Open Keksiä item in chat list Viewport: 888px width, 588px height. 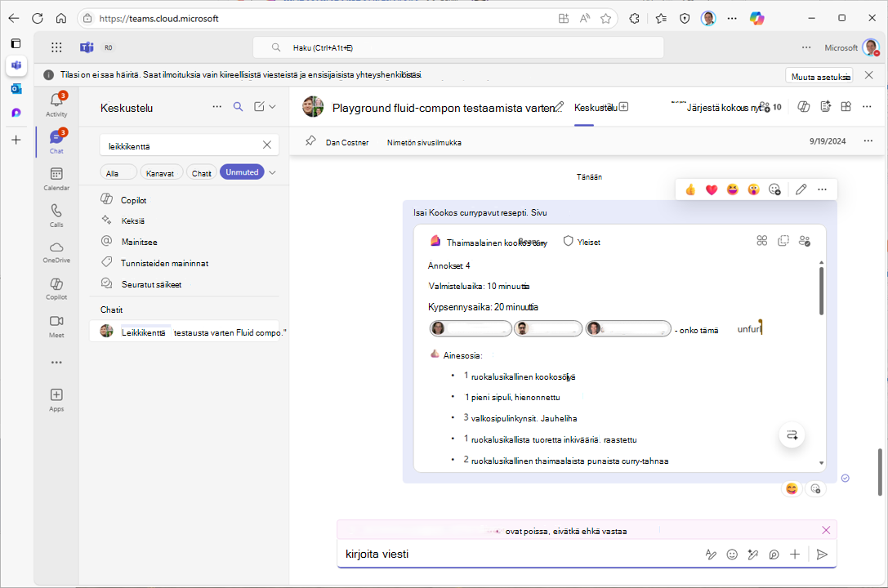click(184, 220)
